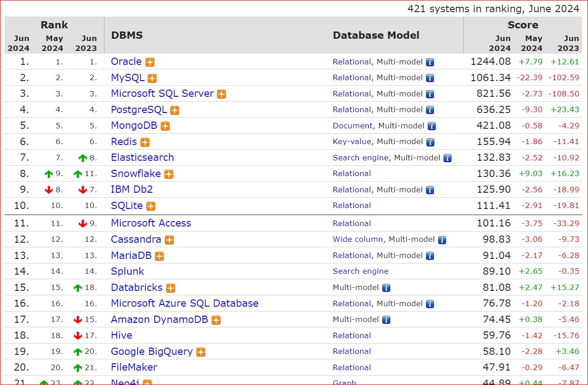Image resolution: width=588 pixels, height=385 pixels.
Task: Open the info icon in Cassandra's row
Action: pyautogui.click(x=442, y=240)
